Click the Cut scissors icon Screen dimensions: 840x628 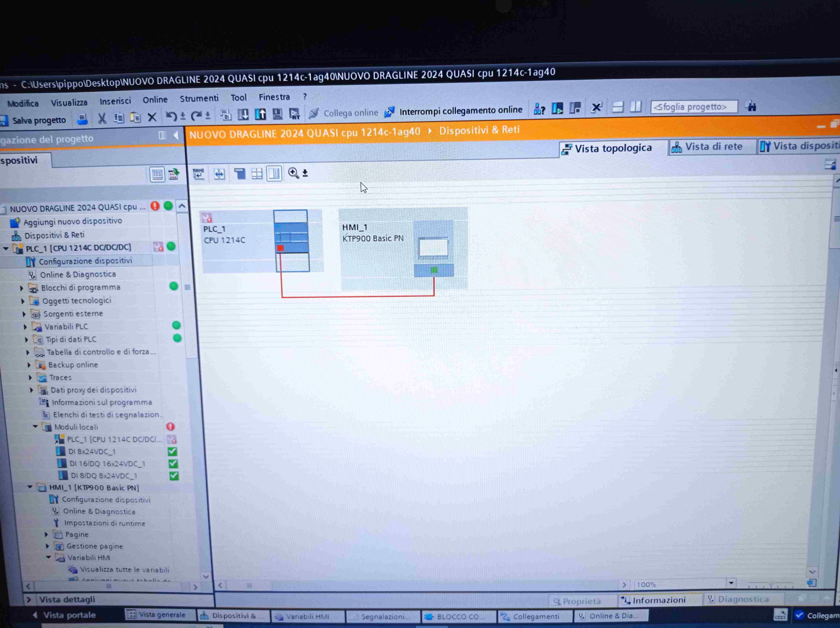(x=102, y=119)
